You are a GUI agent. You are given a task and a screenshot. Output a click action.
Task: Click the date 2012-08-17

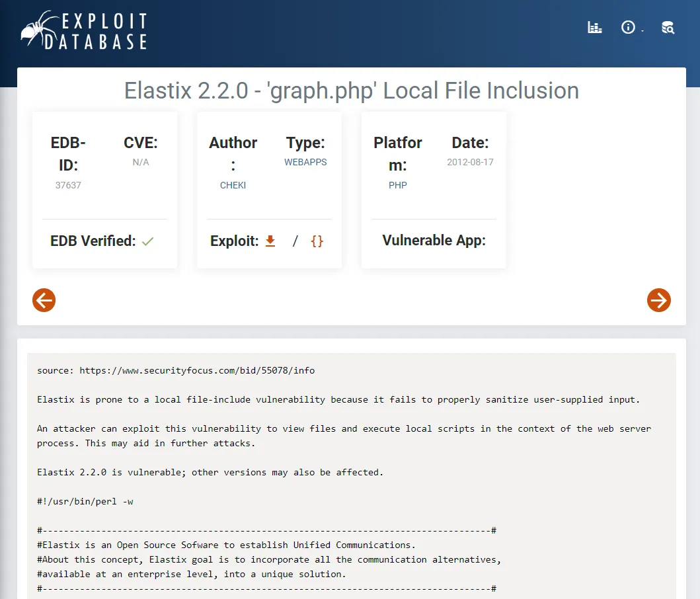coord(470,162)
